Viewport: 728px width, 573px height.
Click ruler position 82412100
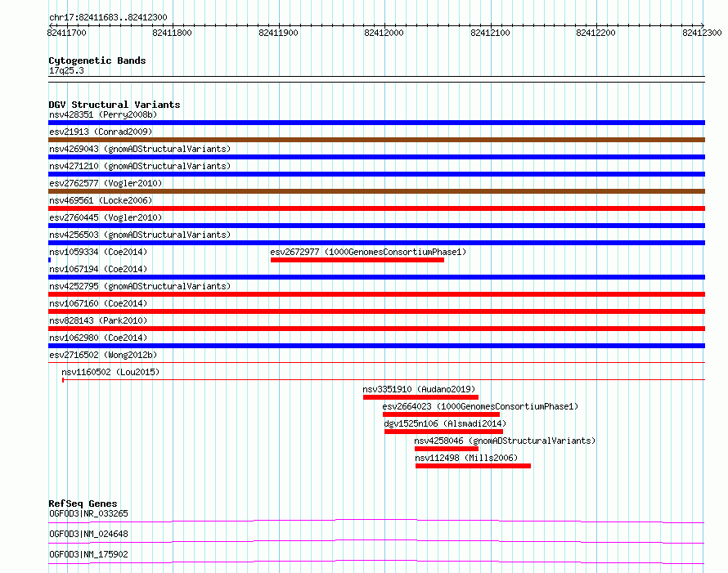(490, 33)
